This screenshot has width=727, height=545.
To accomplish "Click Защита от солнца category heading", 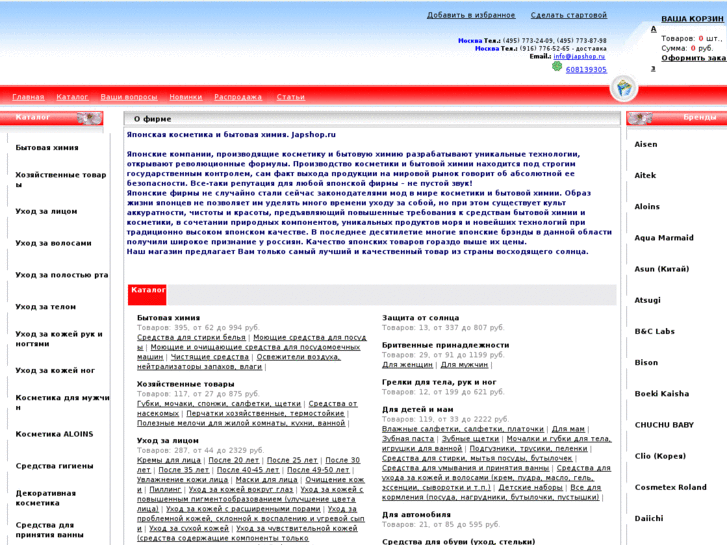I will point(421,318).
